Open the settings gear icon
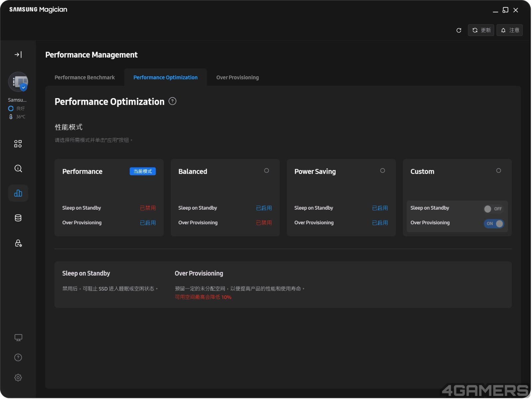The width and height of the screenshot is (532, 399). [x=18, y=378]
